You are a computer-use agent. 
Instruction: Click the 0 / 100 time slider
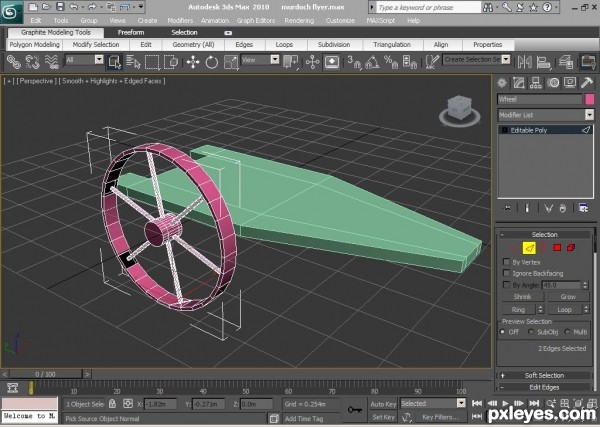(46, 374)
